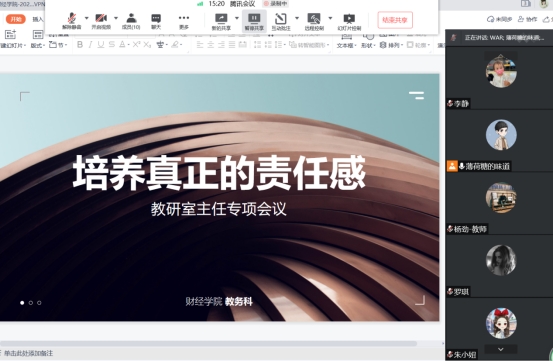Open the More options ellipsis

[x=184, y=21]
